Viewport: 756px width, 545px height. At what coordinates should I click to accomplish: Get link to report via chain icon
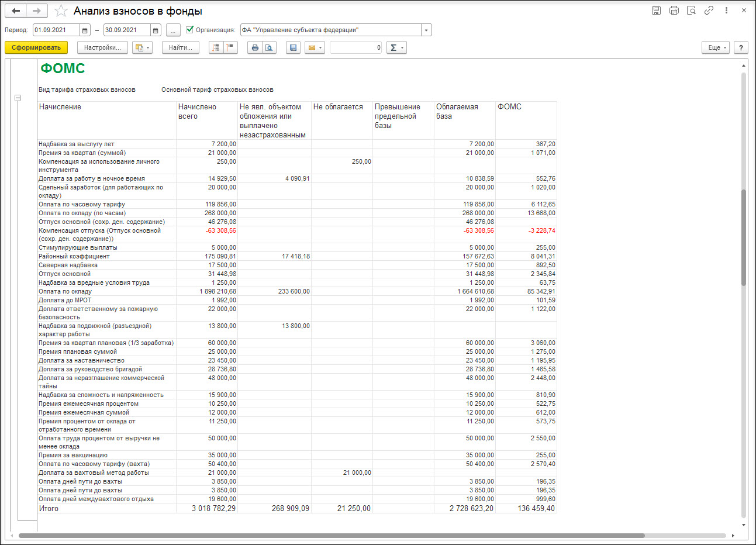[x=709, y=11]
